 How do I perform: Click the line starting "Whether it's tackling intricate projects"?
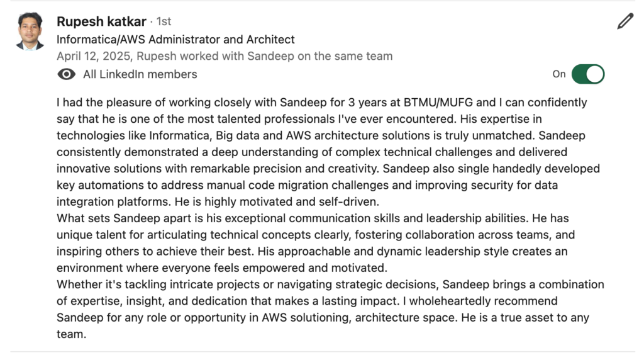tap(330, 285)
